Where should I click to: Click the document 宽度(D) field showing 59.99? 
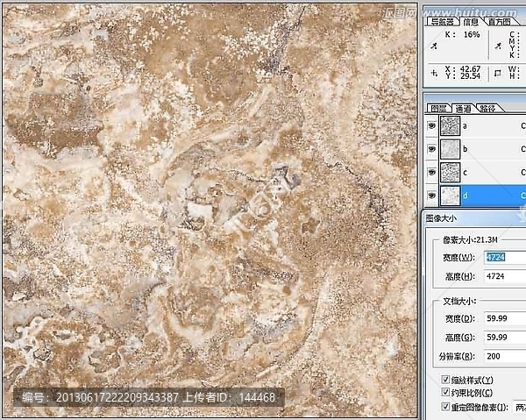[505, 318]
